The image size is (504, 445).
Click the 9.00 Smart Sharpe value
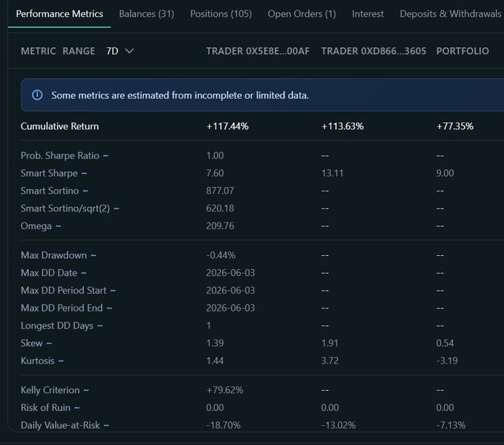[x=445, y=174]
